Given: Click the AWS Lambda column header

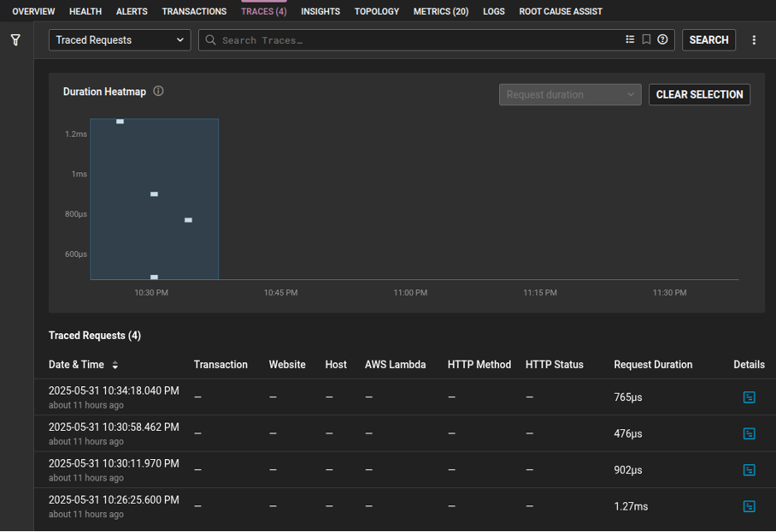Looking at the screenshot, I should 395,365.
